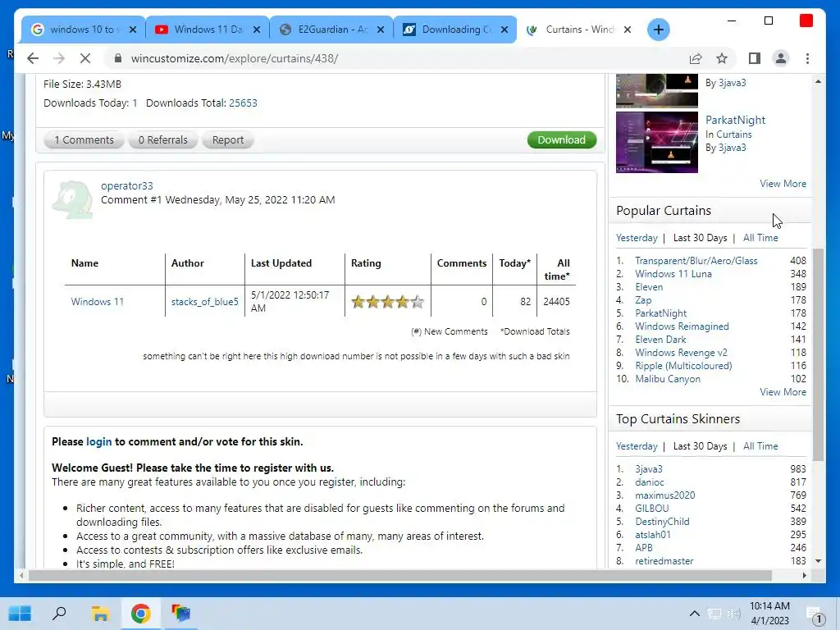Viewport: 840px width, 630px height.
Task: Close the Downloading tab
Action: (504, 30)
